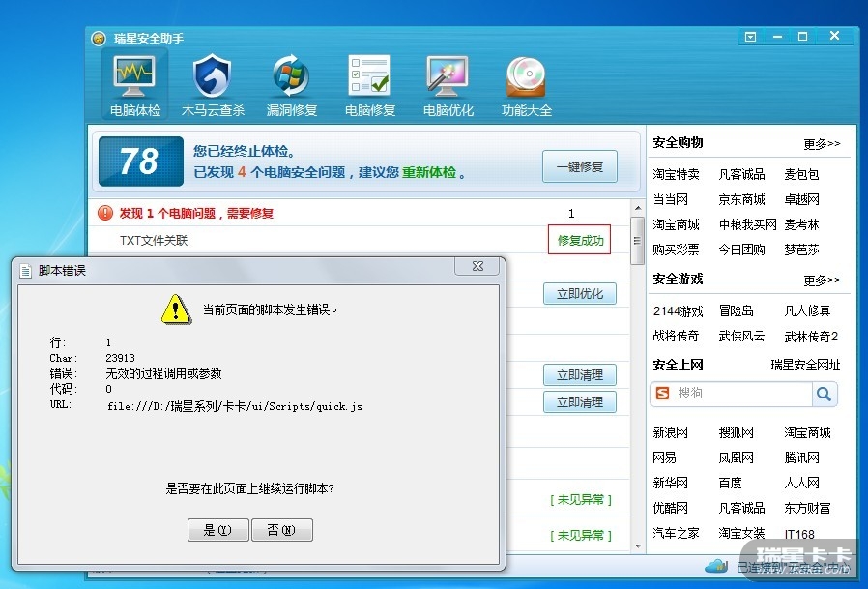
Task: Open the 凡人修真 game link
Action: pos(808,310)
